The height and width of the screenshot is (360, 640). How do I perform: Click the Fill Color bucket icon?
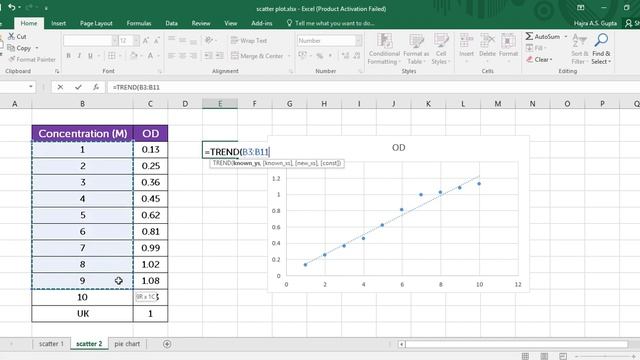coord(133,56)
